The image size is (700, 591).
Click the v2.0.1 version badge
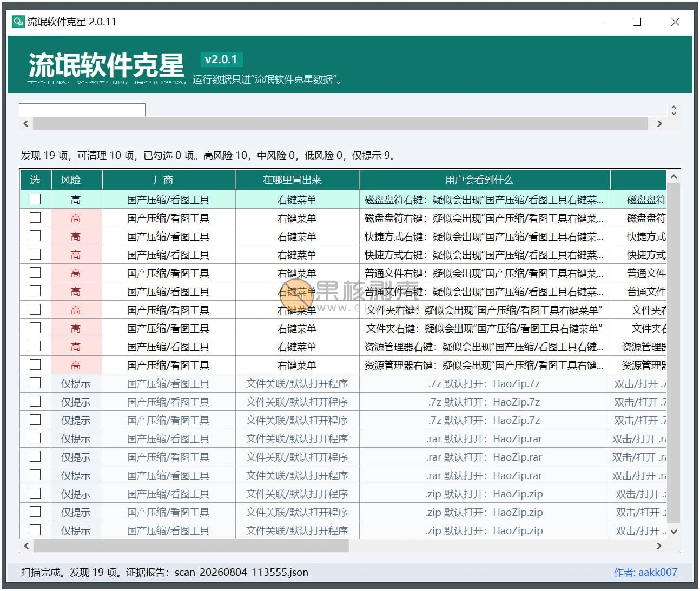point(221,59)
